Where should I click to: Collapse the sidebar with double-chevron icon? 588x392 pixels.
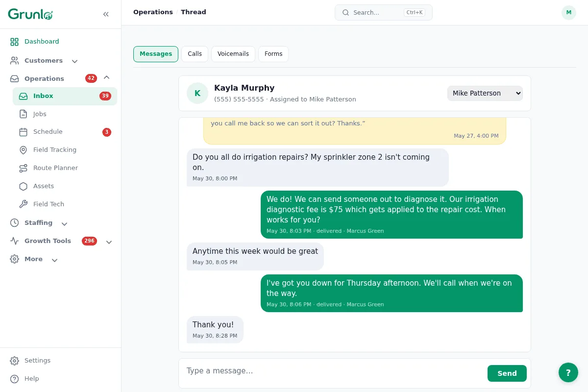click(x=106, y=14)
